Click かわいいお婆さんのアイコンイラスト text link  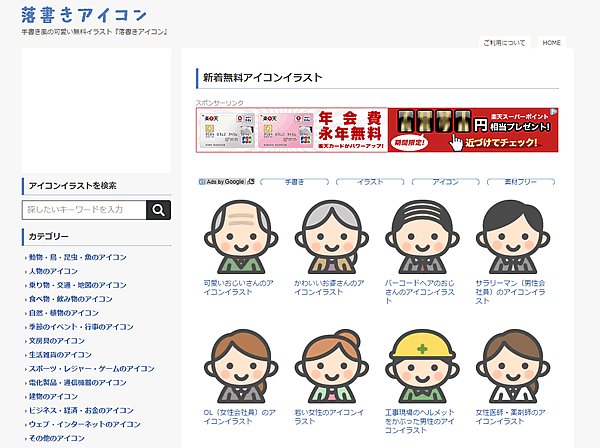329,288
